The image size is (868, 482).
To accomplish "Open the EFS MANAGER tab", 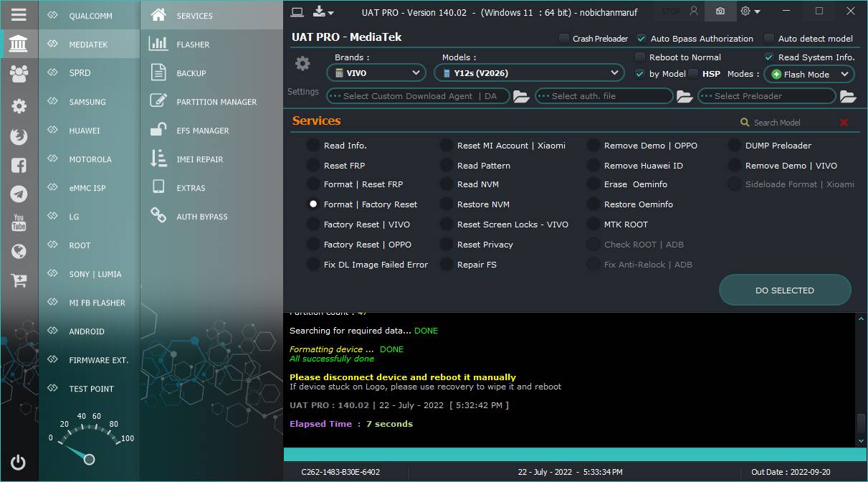I will tap(211, 131).
